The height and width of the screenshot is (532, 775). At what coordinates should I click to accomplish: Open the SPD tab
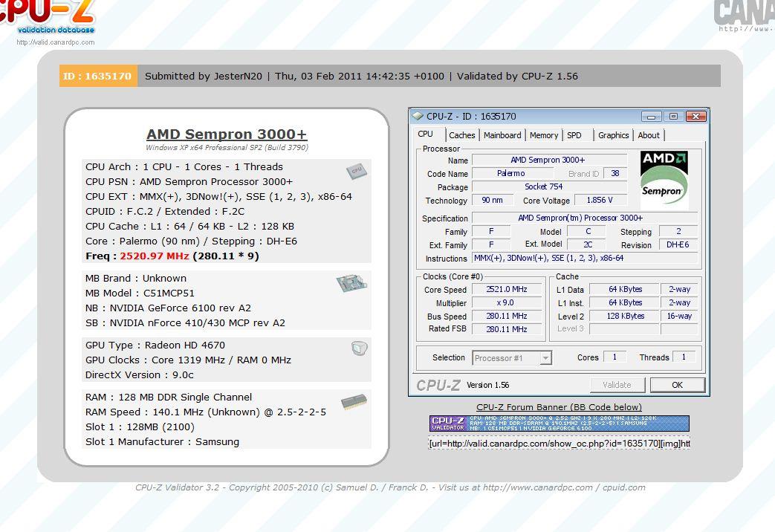pos(574,135)
